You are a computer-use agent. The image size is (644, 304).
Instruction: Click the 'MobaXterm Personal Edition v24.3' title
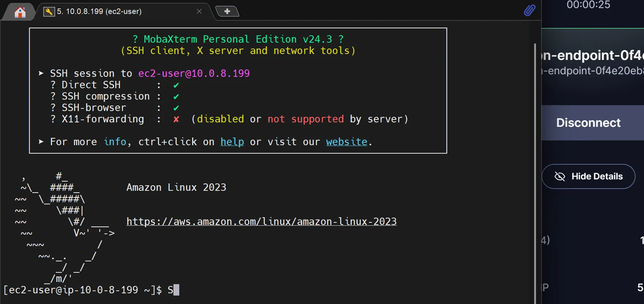click(238, 39)
